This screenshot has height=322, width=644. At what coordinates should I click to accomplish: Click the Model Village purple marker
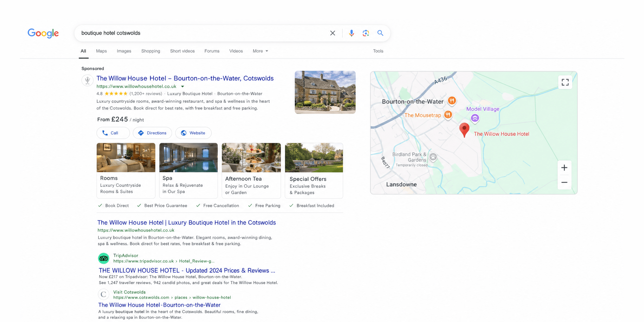(x=475, y=118)
